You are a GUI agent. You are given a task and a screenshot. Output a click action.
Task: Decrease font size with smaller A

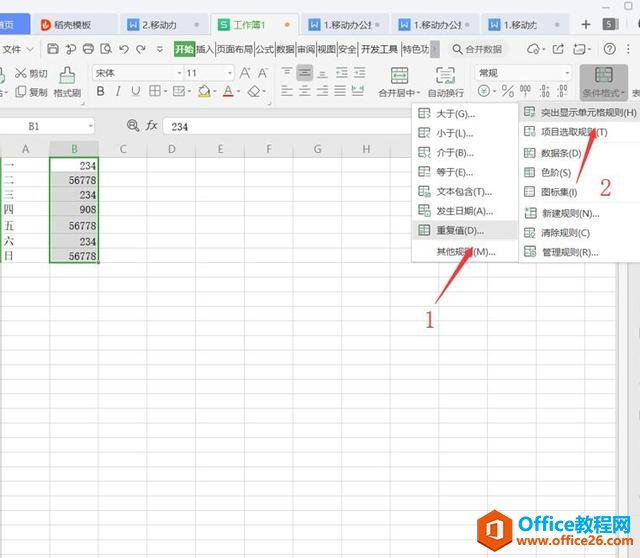pyautogui.click(x=262, y=73)
